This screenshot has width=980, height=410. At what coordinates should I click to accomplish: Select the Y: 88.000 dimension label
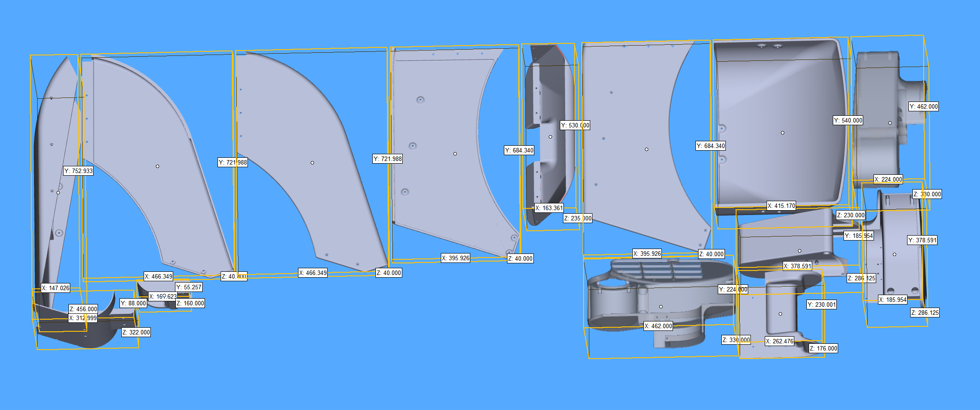point(133,303)
